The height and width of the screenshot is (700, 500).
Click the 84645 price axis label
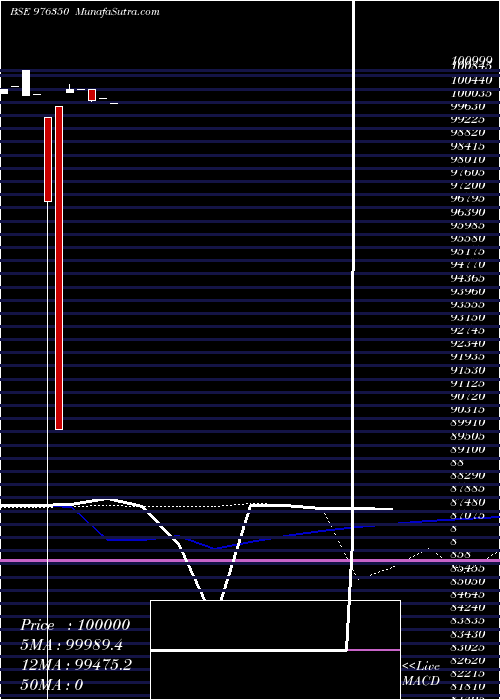(469, 594)
